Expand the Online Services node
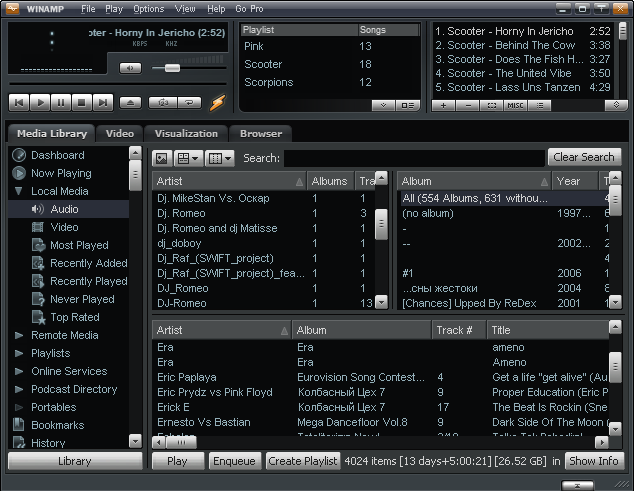634x491 pixels. pyautogui.click(x=19, y=371)
